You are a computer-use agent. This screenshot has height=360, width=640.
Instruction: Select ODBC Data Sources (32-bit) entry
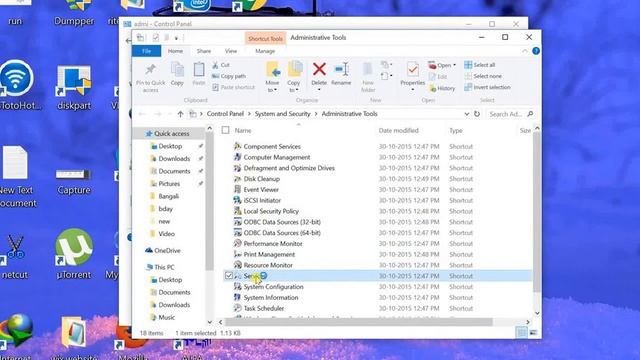[x=282, y=222]
